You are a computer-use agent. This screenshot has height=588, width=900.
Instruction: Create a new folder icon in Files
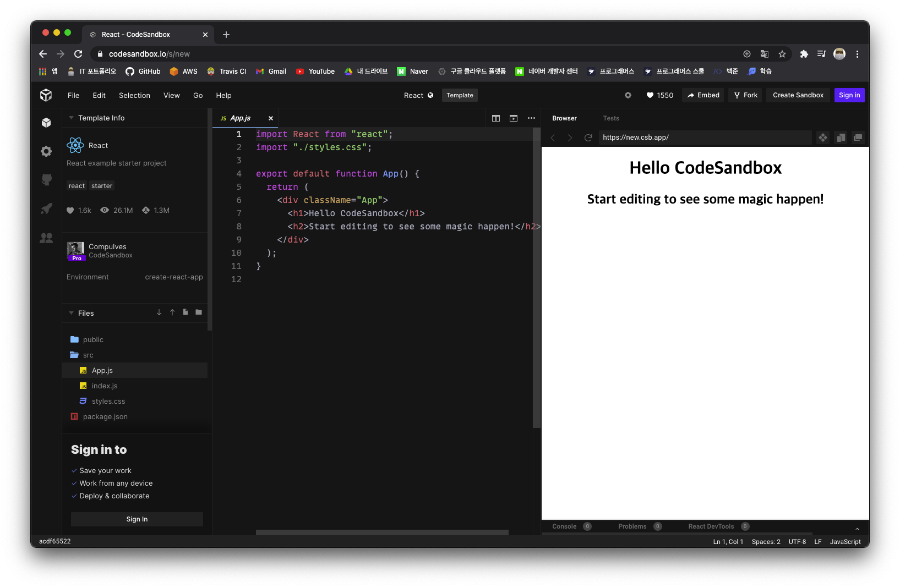(199, 312)
